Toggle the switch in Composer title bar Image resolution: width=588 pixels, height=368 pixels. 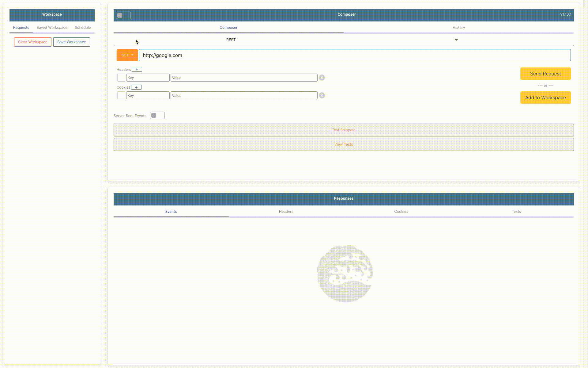point(123,15)
